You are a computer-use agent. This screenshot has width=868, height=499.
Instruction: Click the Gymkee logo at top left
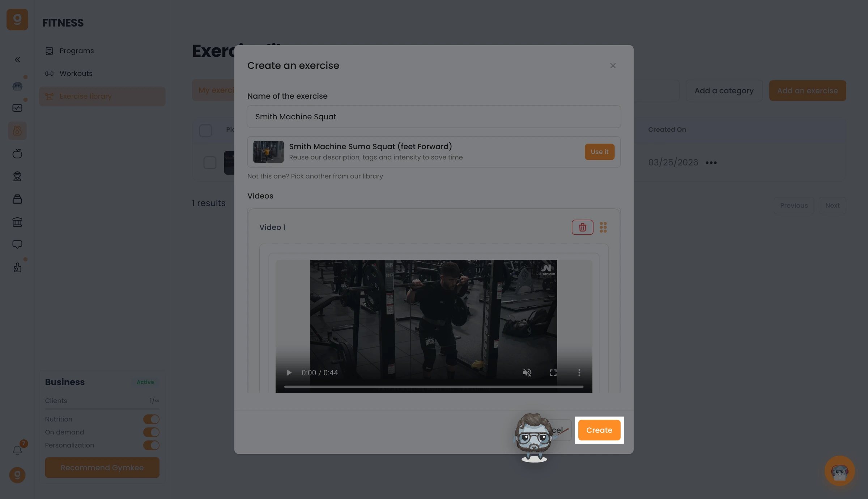17,20
